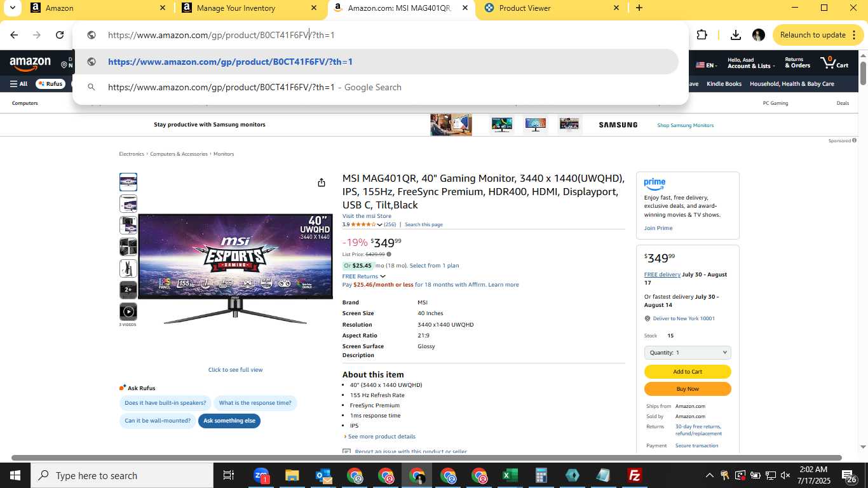Open the shopping cart icon

[834, 63]
